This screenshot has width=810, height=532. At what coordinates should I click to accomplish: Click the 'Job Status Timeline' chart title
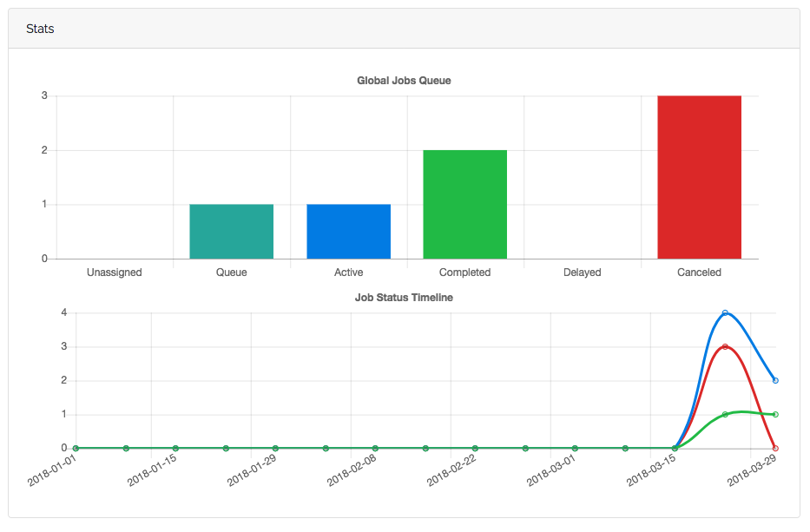404,298
